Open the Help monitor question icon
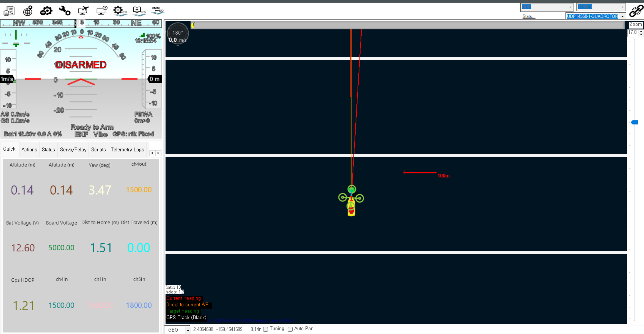This screenshot has width=644, height=334. 102,11
